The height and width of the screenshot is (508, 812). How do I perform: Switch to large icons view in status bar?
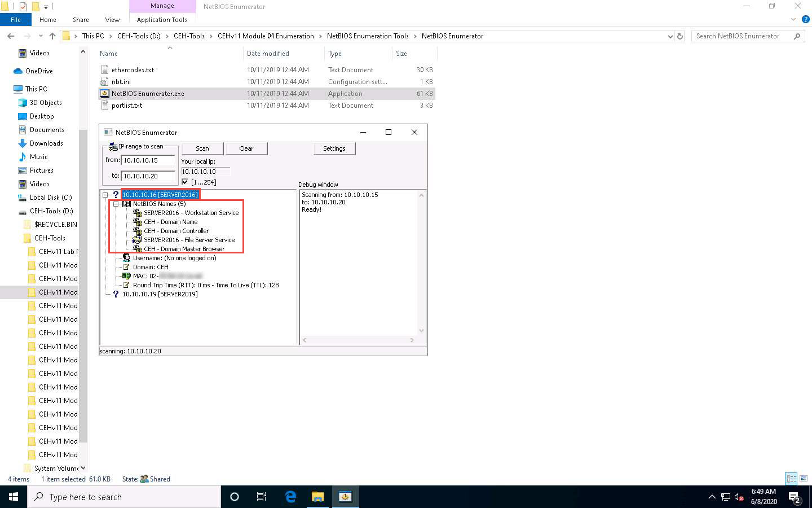[x=804, y=479]
